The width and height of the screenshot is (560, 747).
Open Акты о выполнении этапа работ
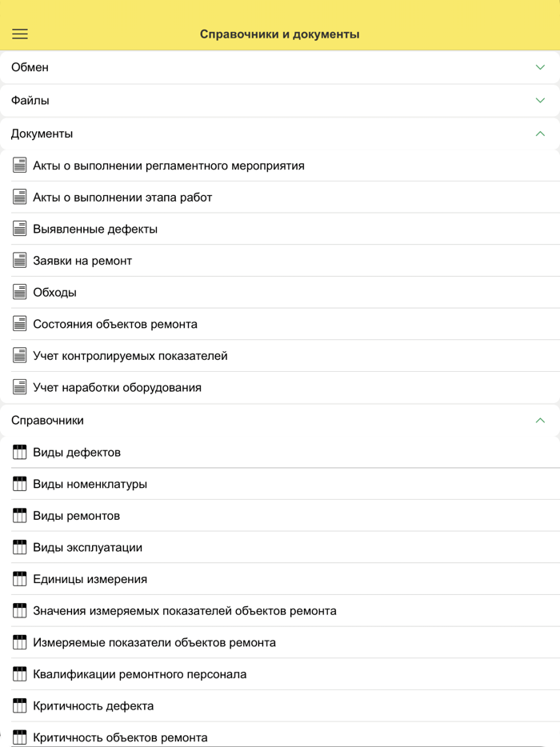122,197
